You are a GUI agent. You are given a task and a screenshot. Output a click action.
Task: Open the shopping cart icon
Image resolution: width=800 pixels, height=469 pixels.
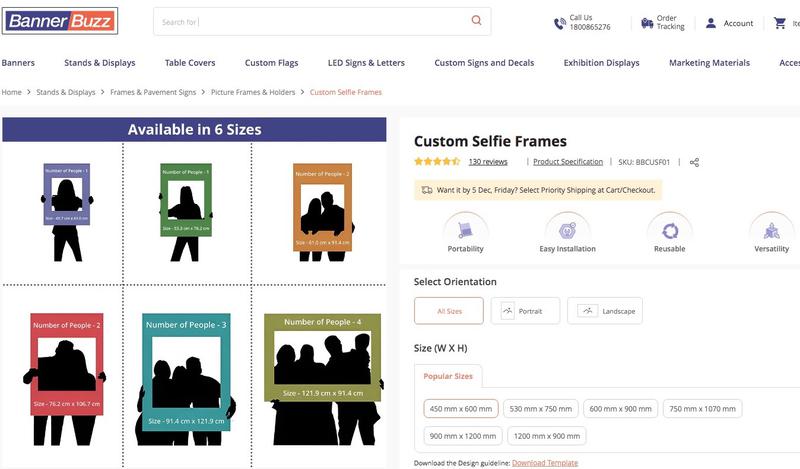tap(780, 23)
